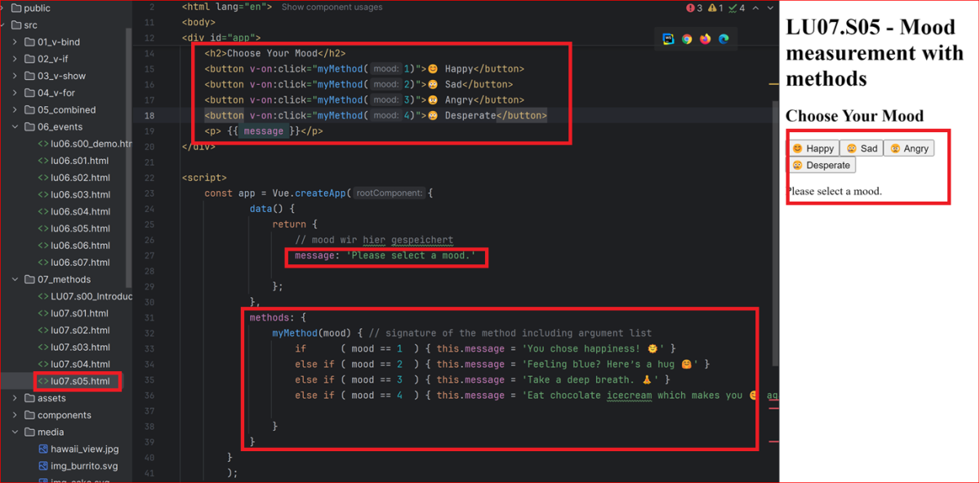Click the image file icon of hawaii_view.jpg
The height and width of the screenshot is (483, 980).
tap(43, 449)
